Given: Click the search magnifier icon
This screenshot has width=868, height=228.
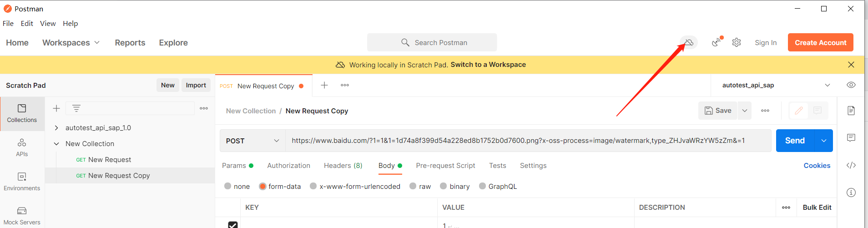Looking at the screenshot, I should [x=405, y=42].
